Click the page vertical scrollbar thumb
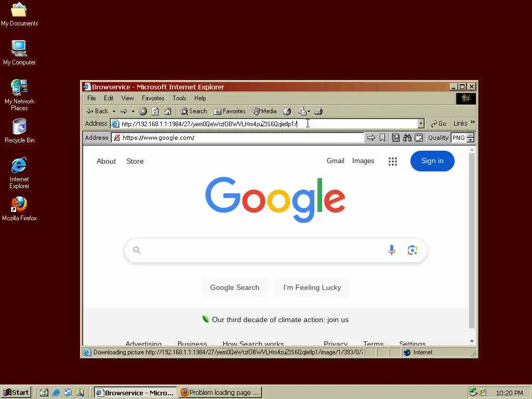532x399 pixels. (472, 241)
